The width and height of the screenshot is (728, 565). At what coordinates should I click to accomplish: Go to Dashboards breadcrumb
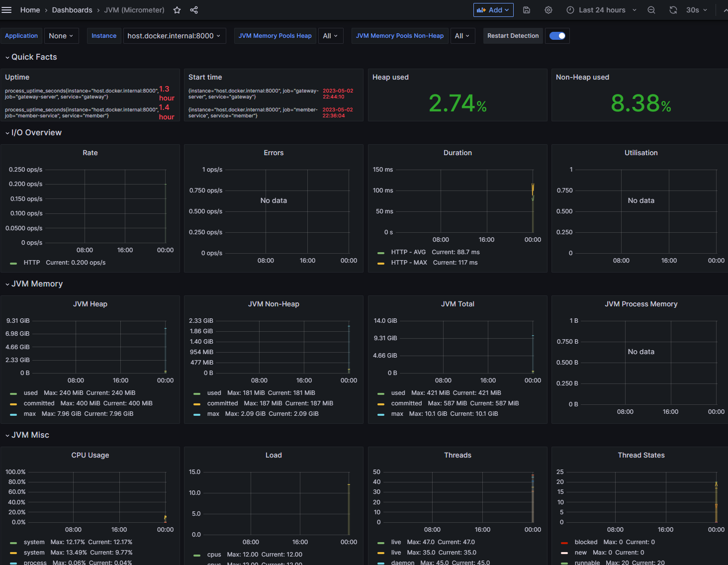coord(72,10)
